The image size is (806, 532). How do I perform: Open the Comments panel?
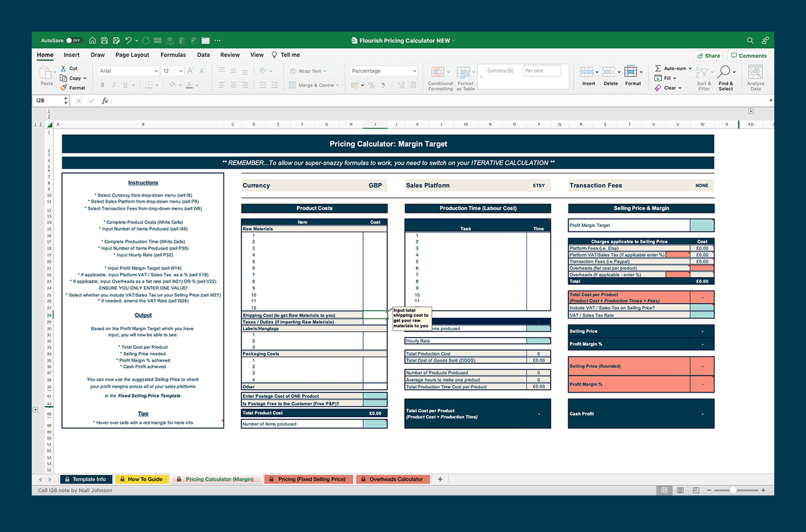coord(749,55)
